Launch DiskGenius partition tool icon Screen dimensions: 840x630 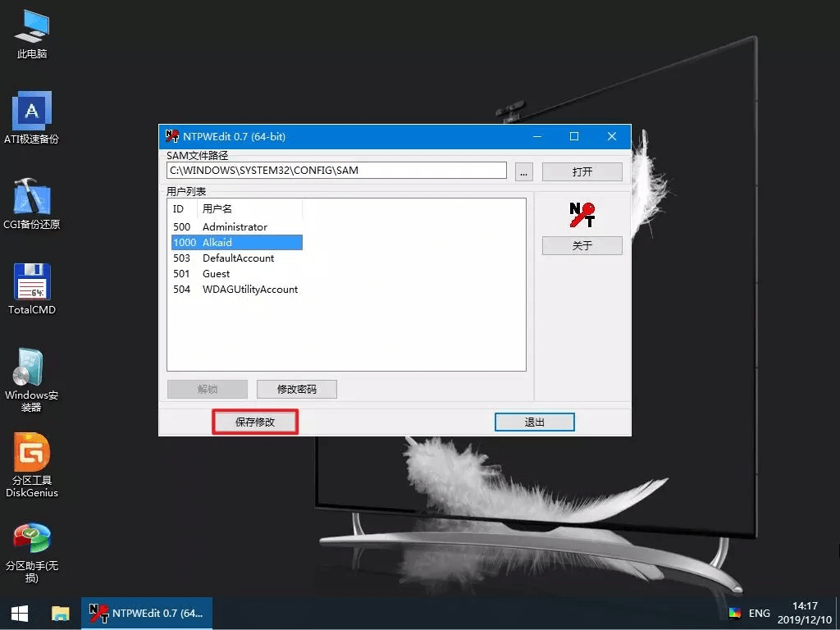31,453
